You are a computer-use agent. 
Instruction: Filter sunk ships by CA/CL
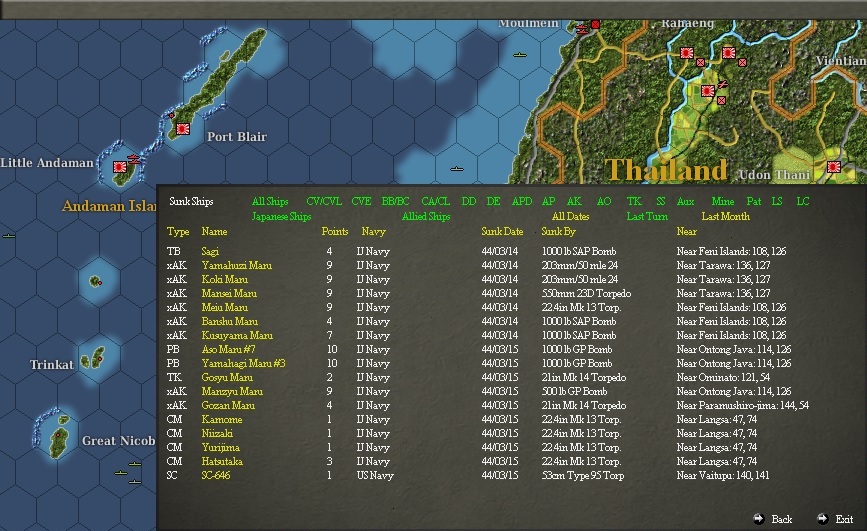[x=436, y=201]
